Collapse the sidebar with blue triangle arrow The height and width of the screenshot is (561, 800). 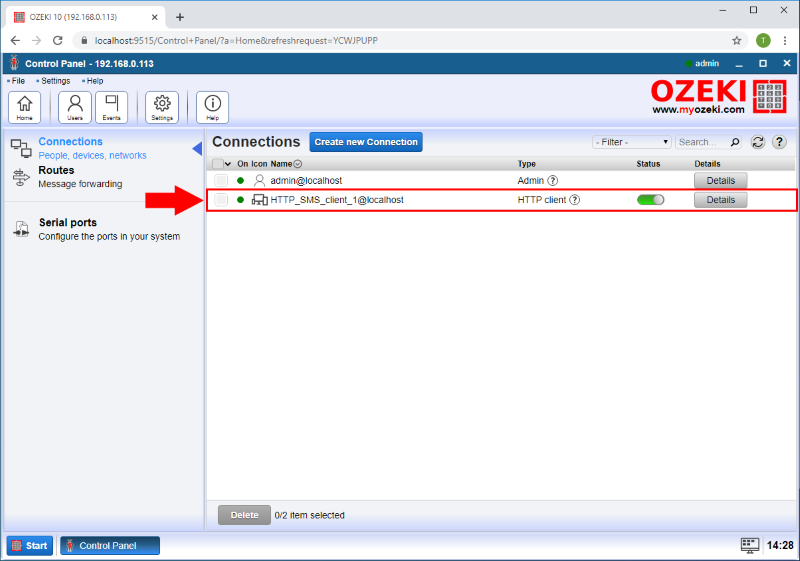197,148
